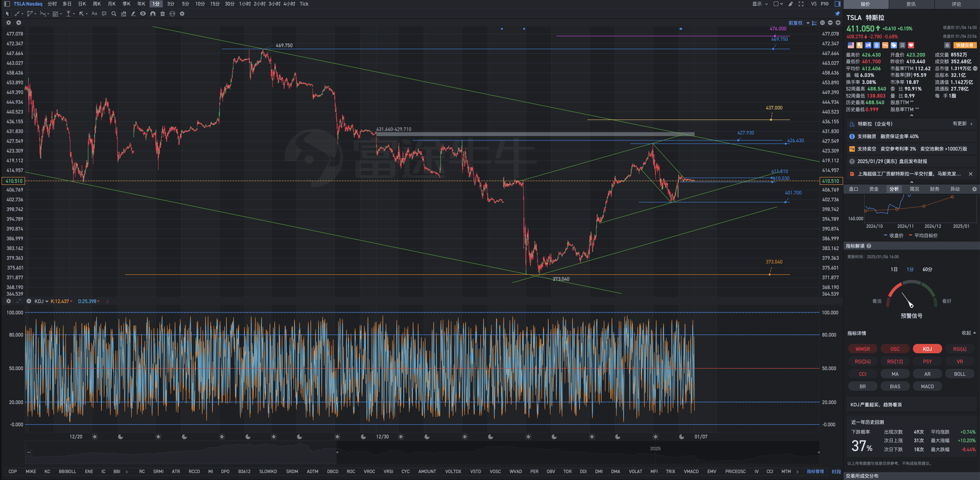980x480 pixels.
Task: Activate the magnifier zoom tool
Action: coord(114,14)
